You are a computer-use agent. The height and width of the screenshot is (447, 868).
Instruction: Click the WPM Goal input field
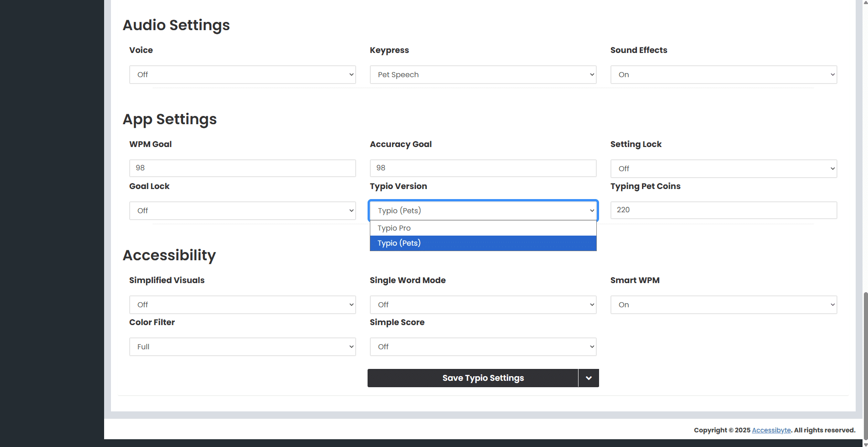(242, 168)
